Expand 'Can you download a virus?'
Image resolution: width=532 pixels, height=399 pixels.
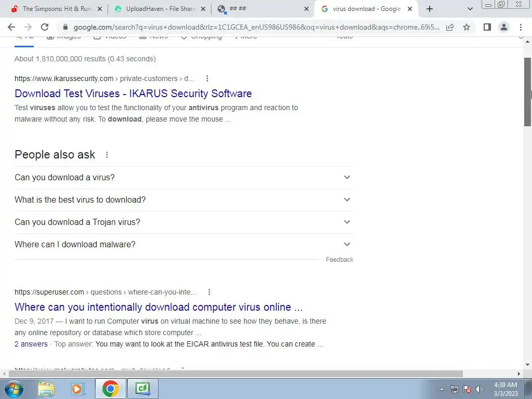click(184, 178)
